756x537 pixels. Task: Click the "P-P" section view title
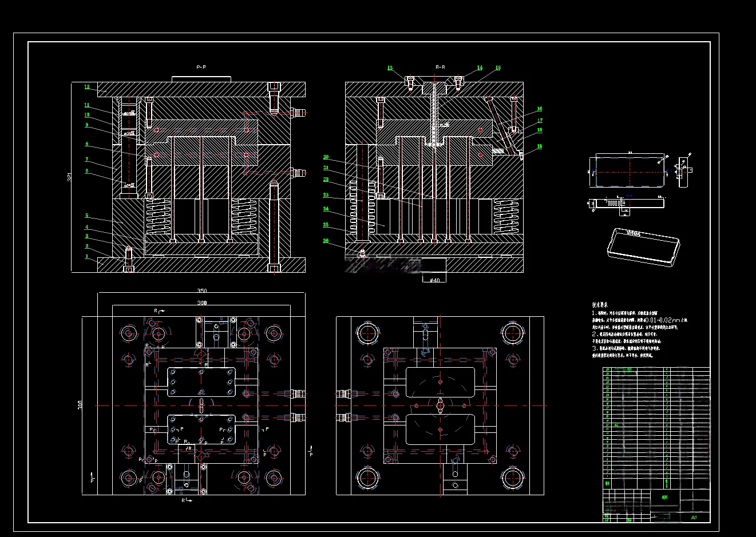tap(201, 67)
